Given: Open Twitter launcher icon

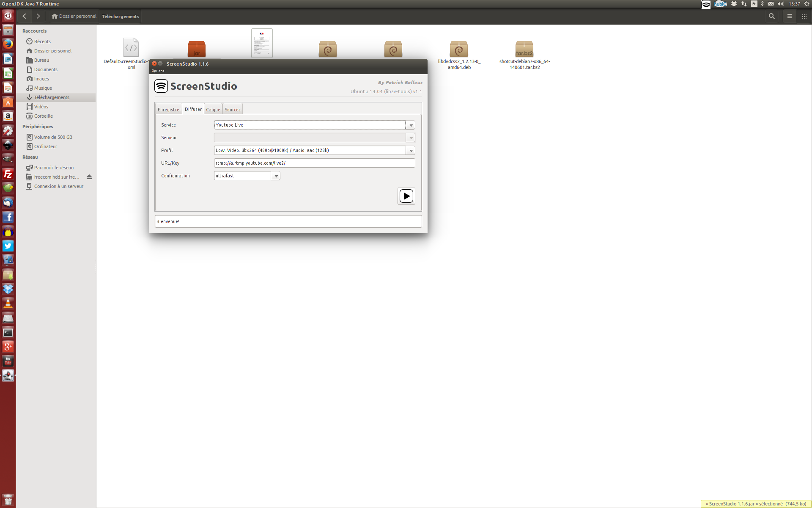Looking at the screenshot, I should point(8,246).
